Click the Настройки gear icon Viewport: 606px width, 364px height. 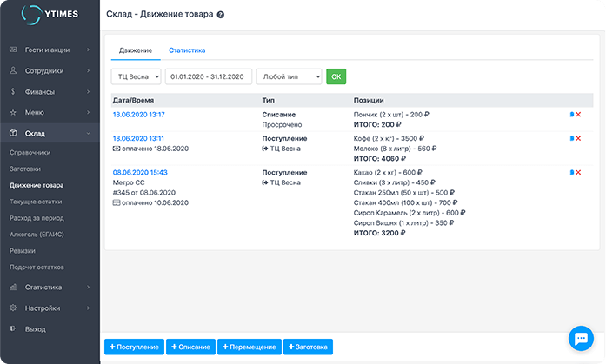(x=13, y=308)
